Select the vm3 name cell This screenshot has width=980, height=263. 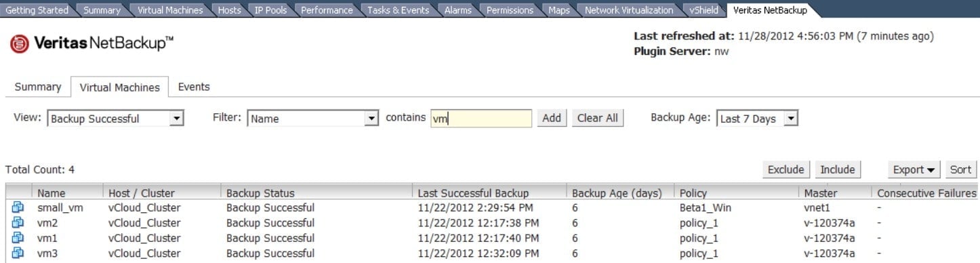(47, 253)
